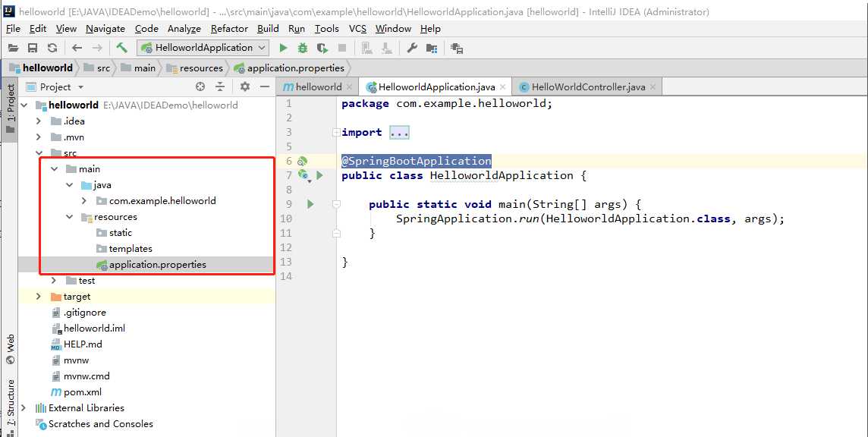Open Project panel gear settings
The height and width of the screenshot is (437, 868).
[244, 86]
